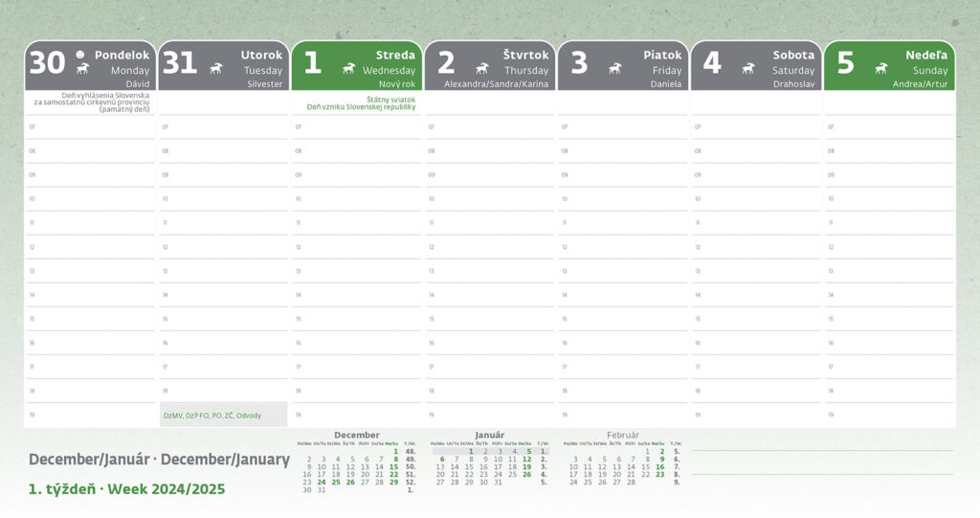Click the 19 time slot on Sobota
The height and width of the screenshot is (518, 980).
(x=755, y=416)
